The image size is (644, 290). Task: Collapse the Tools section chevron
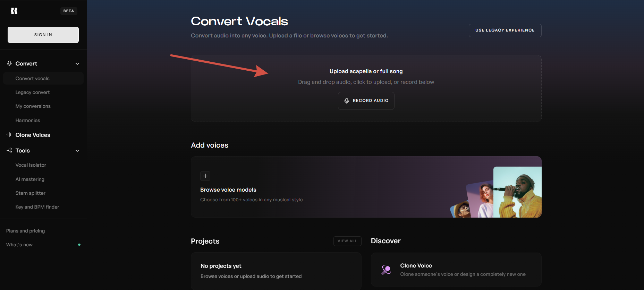77,151
